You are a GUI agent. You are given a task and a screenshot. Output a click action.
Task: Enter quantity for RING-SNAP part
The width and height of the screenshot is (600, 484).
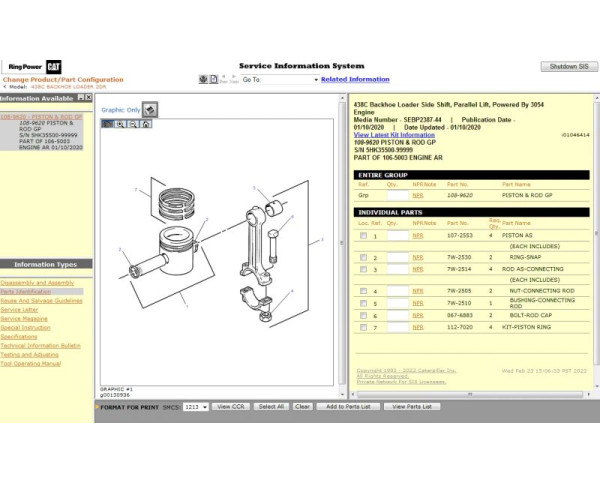(x=397, y=258)
